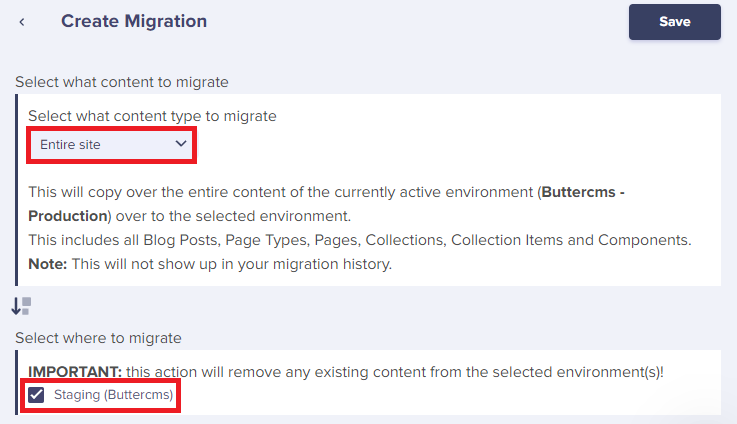Click the 'Select what content type to migrate' label
Screen dimensions: 737x424
pos(152,116)
